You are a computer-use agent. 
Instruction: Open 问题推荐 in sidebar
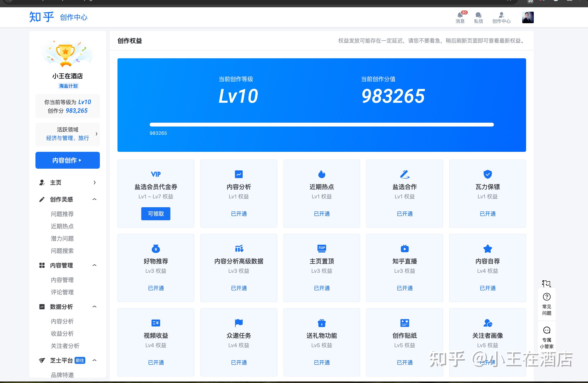coord(62,214)
